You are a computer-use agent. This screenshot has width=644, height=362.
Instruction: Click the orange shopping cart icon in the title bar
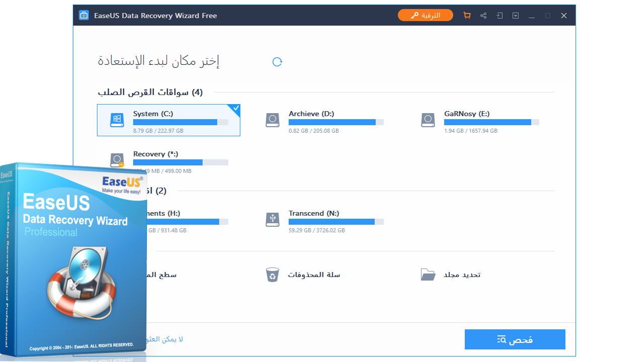click(x=467, y=15)
